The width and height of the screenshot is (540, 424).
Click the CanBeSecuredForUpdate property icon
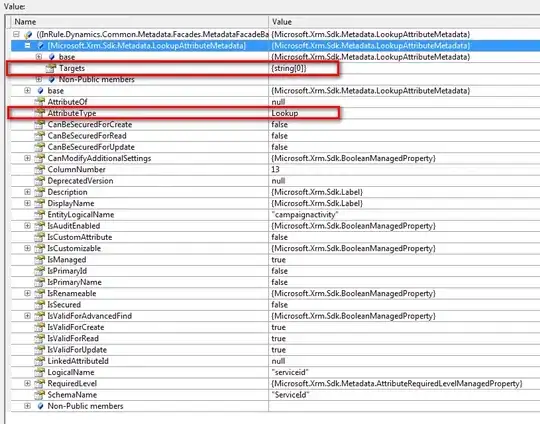pyautogui.click(x=40, y=147)
